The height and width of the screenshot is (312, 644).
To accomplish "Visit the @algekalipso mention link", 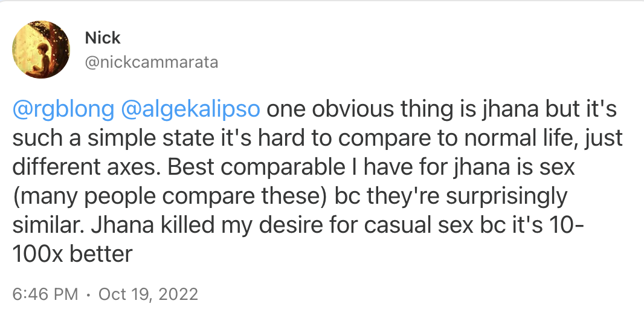I will click(x=190, y=110).
